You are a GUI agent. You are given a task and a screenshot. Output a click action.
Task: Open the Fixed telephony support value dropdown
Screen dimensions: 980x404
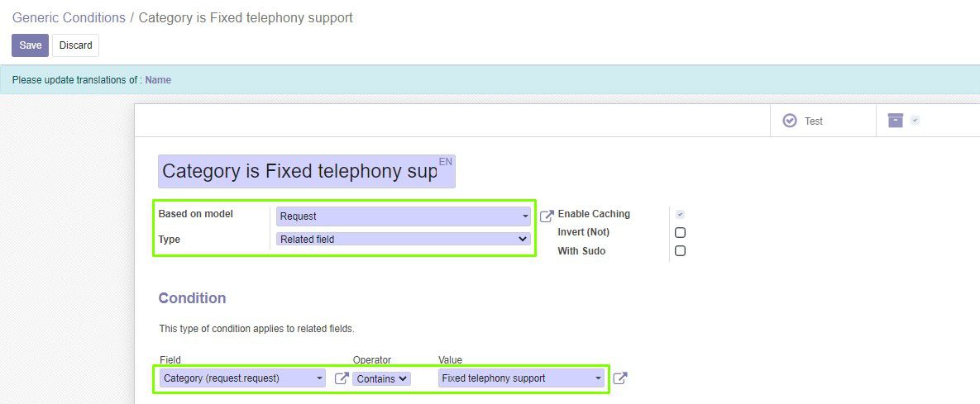tap(522, 378)
